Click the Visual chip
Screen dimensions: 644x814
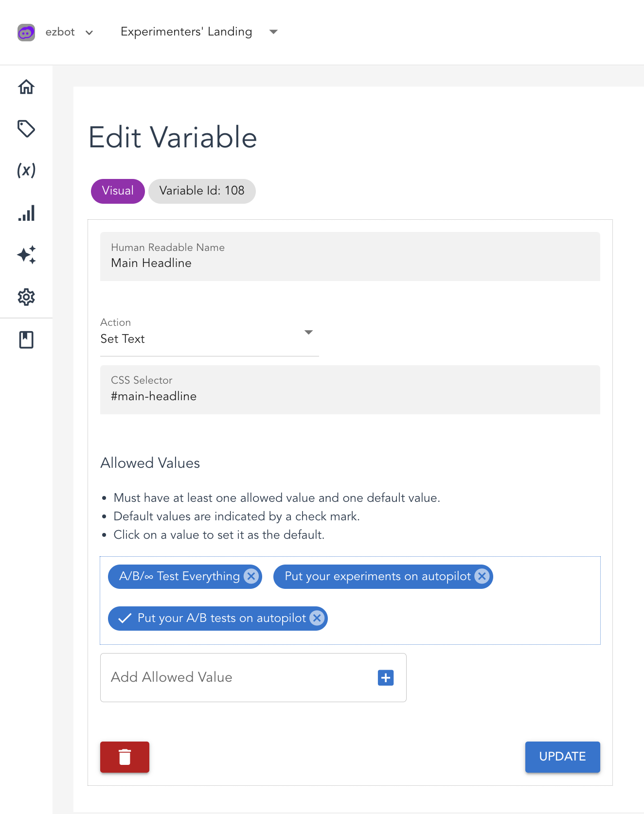tap(118, 191)
